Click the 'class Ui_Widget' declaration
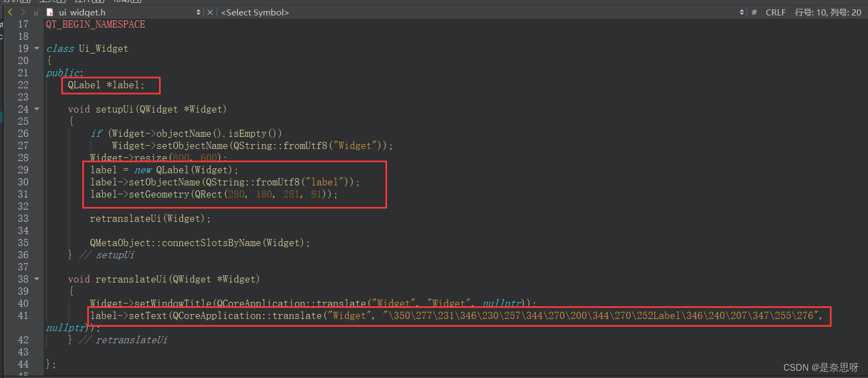 (87, 49)
